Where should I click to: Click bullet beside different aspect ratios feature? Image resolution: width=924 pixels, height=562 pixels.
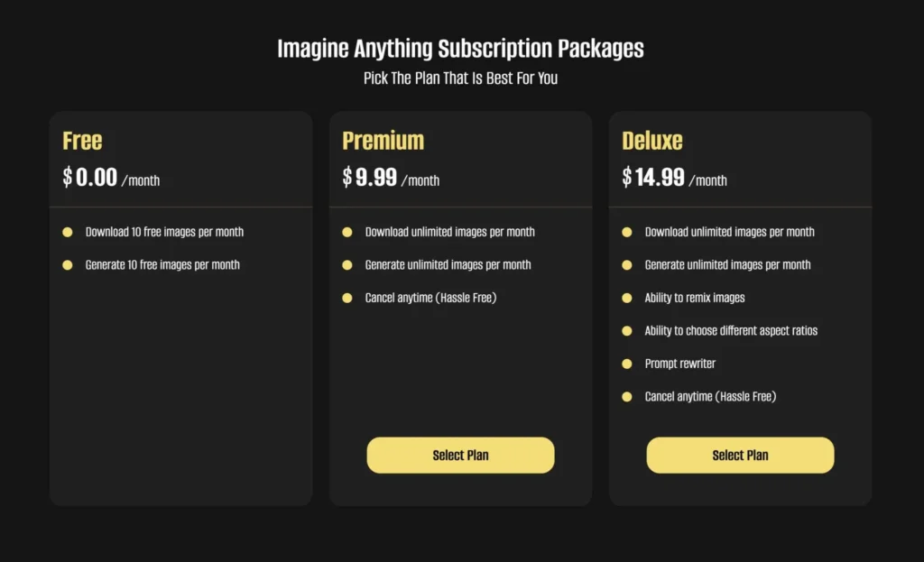(x=627, y=331)
